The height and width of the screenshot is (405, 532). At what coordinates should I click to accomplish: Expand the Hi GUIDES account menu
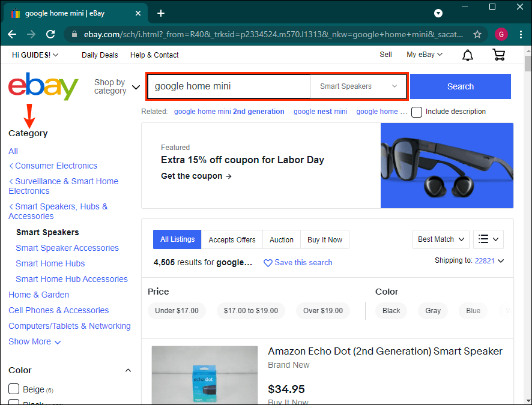point(35,55)
